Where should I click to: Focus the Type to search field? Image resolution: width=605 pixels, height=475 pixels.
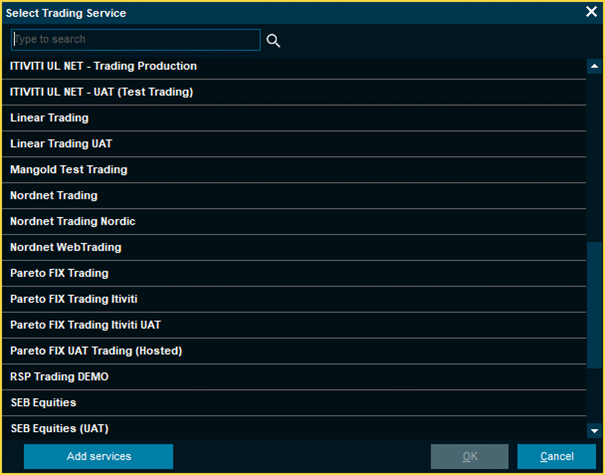click(136, 40)
